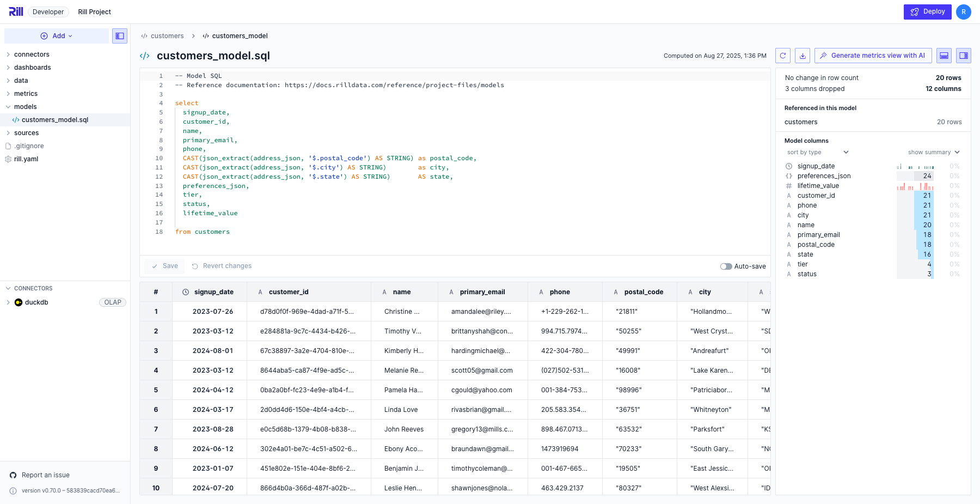Open rill.yaml file in the sidebar
This screenshot has height=504, width=980.
(26, 159)
